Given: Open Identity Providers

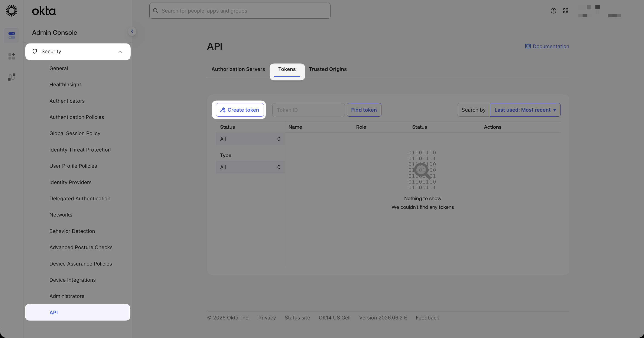Looking at the screenshot, I should pos(71,182).
